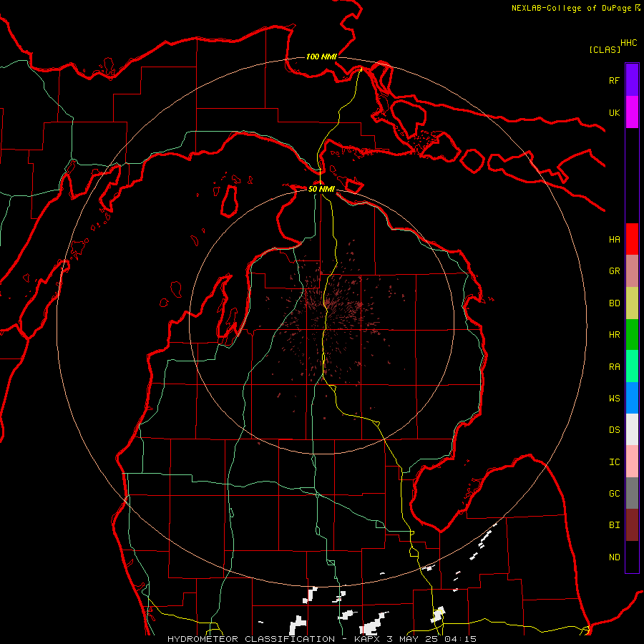Click the RA light green swatch
This screenshot has height=644, width=644.
[x=632, y=366]
